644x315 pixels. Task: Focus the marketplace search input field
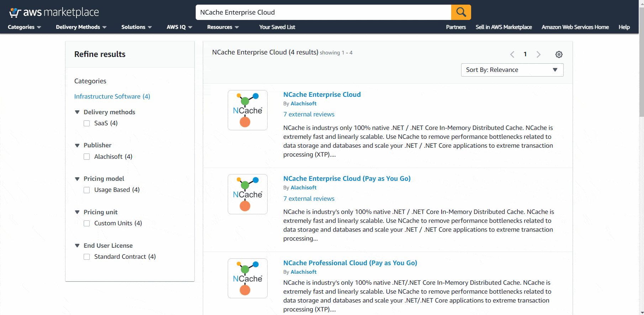click(323, 12)
